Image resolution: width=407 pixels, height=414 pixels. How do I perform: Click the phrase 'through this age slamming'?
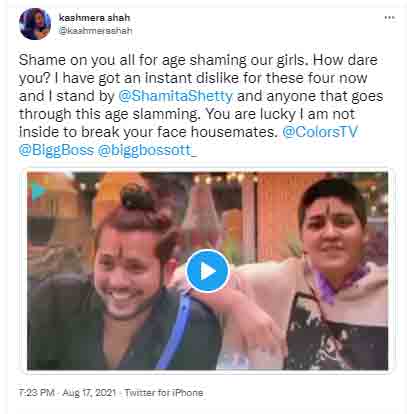[x=109, y=114]
